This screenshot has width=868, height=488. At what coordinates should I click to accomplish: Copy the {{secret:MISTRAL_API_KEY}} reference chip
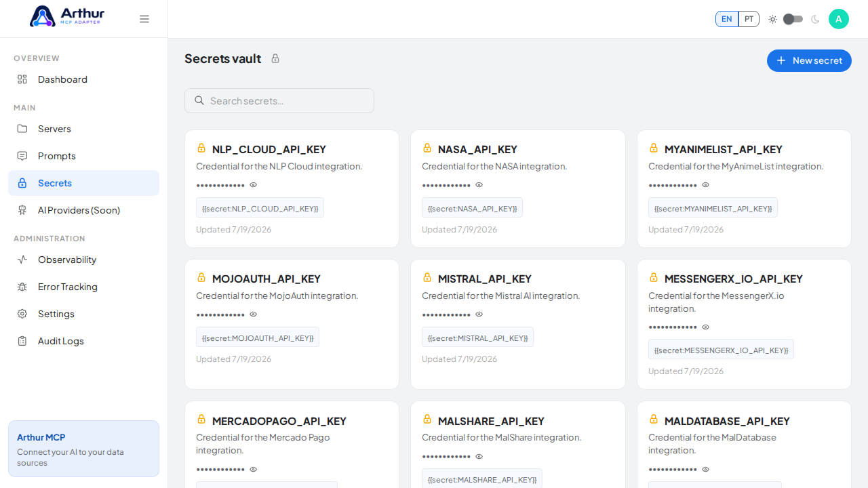point(477,338)
